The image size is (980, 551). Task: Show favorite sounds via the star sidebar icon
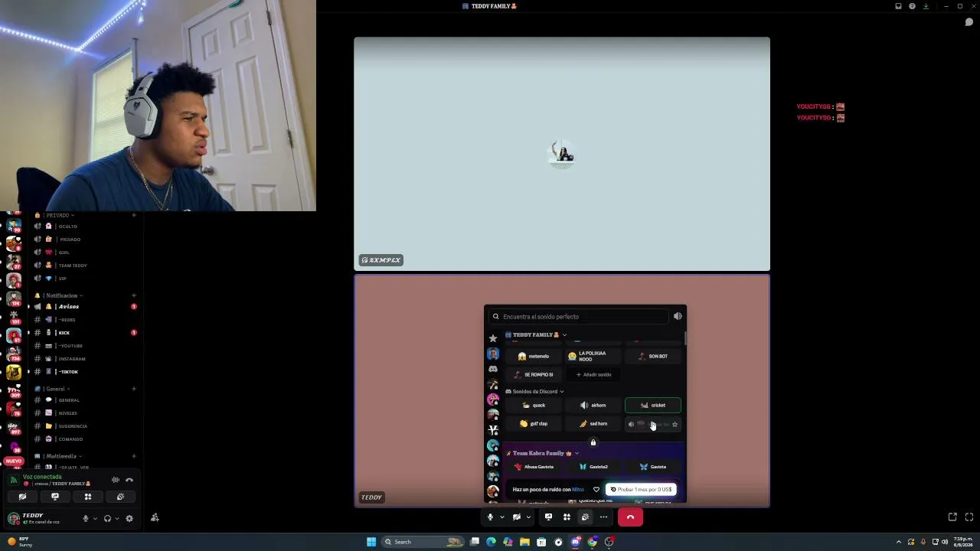pos(493,338)
